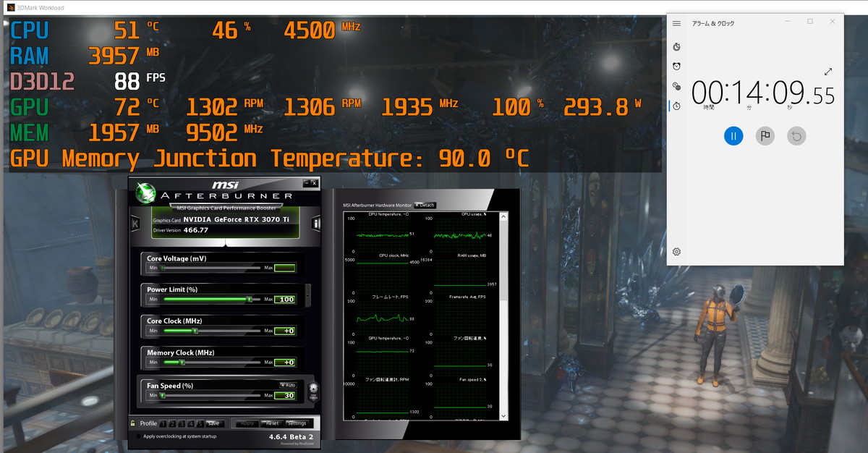
Task: Open Afterburner Settings
Action: pos(297,423)
